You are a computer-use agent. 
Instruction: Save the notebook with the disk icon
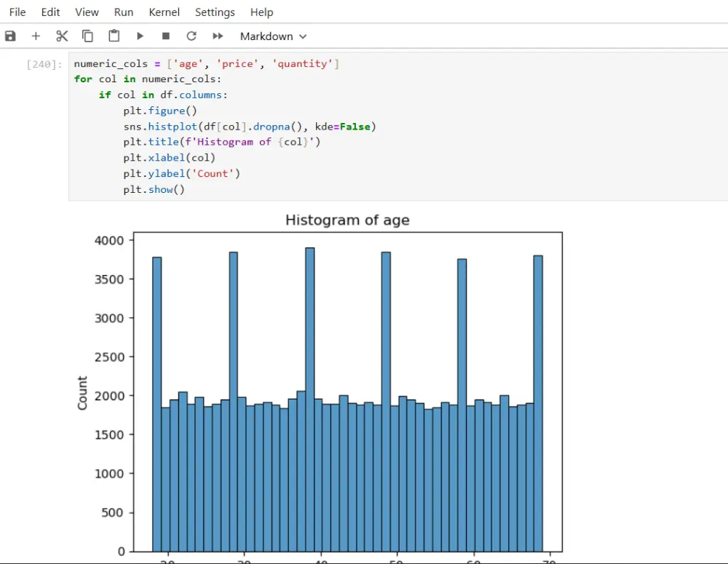tap(10, 36)
